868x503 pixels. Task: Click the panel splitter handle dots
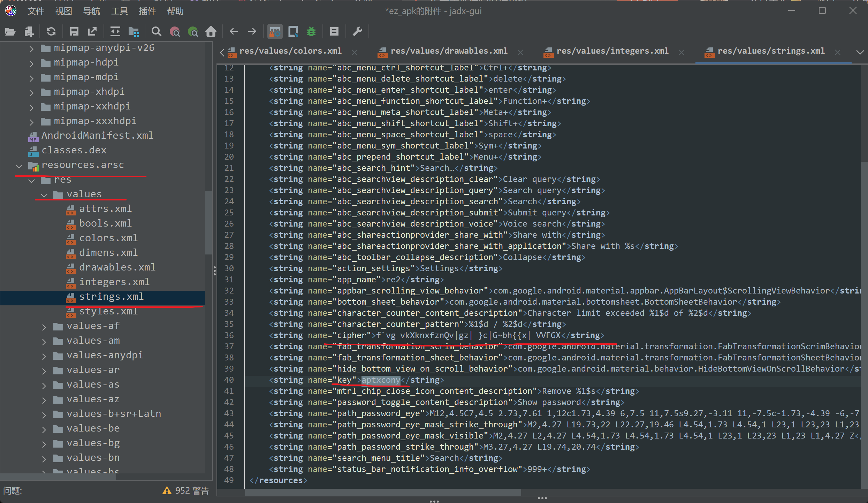click(214, 271)
